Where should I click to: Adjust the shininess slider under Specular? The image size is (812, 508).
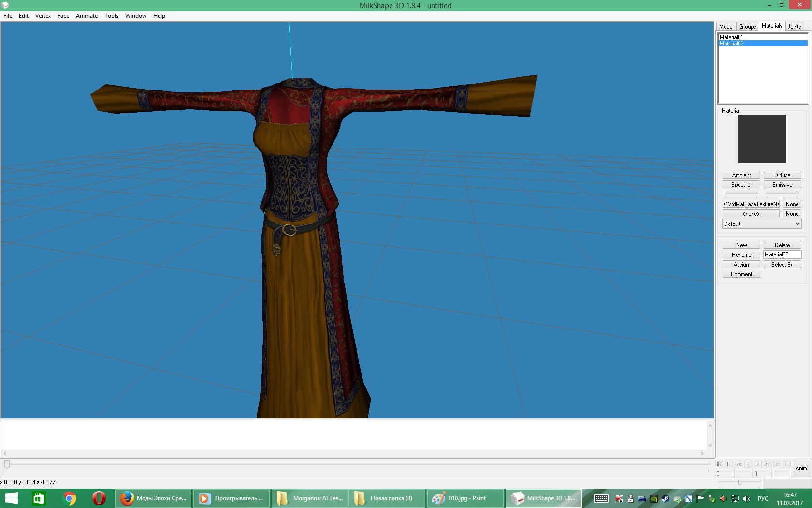point(741,193)
